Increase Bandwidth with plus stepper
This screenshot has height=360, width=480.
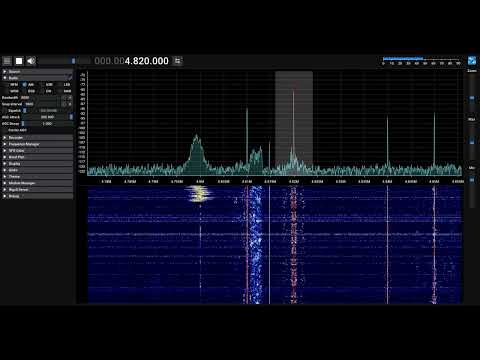[x=70, y=98]
